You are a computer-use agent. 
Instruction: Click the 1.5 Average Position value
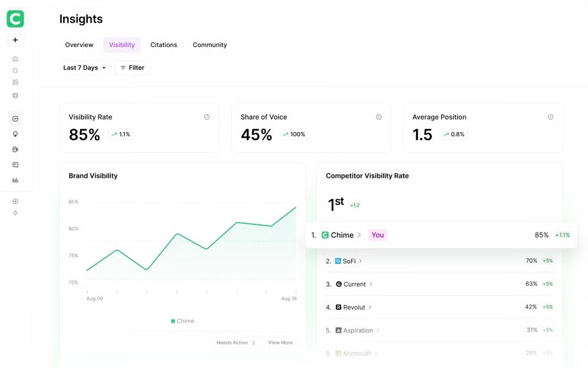click(422, 134)
